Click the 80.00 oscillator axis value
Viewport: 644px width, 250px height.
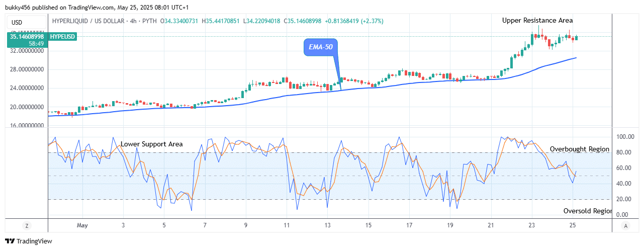pyautogui.click(x=625, y=152)
